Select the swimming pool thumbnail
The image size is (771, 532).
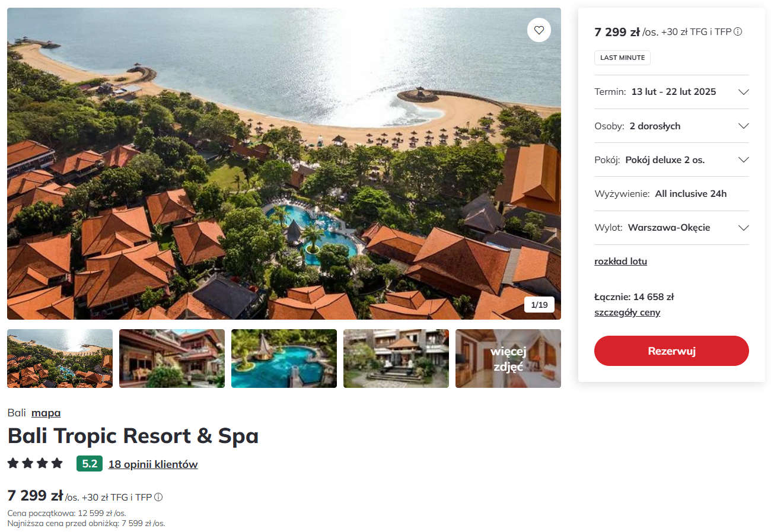284,358
